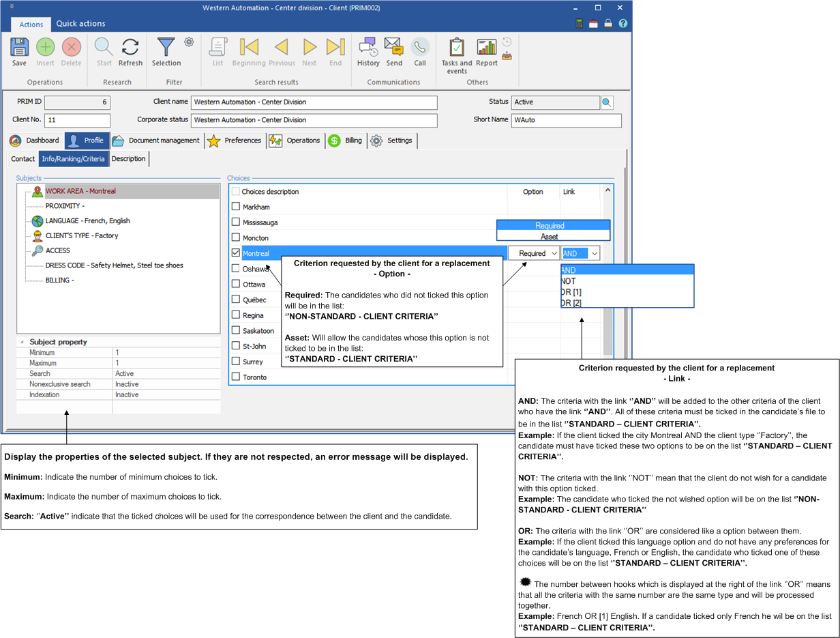The width and height of the screenshot is (840, 638).
Task: Select the DRESS CODE subject
Action: click(114, 265)
